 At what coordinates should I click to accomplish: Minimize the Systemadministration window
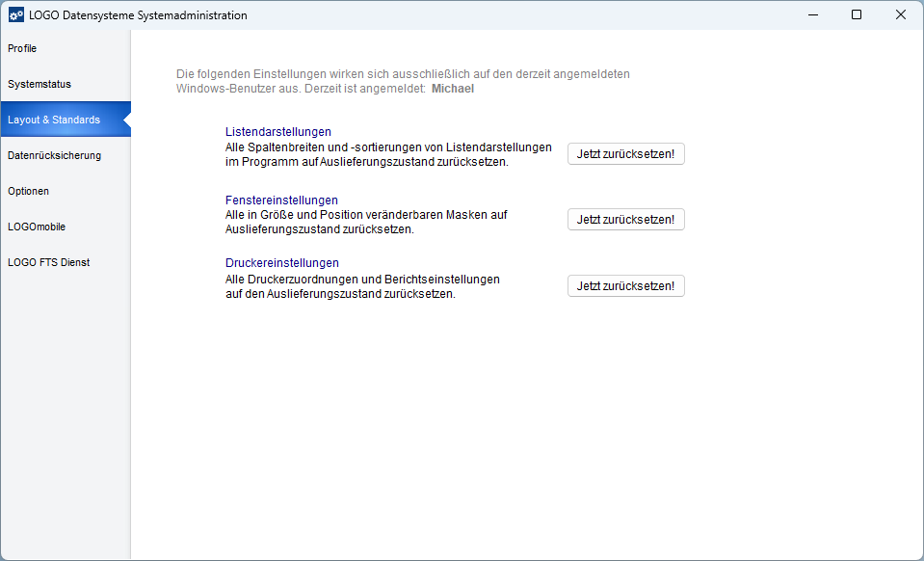coord(813,14)
